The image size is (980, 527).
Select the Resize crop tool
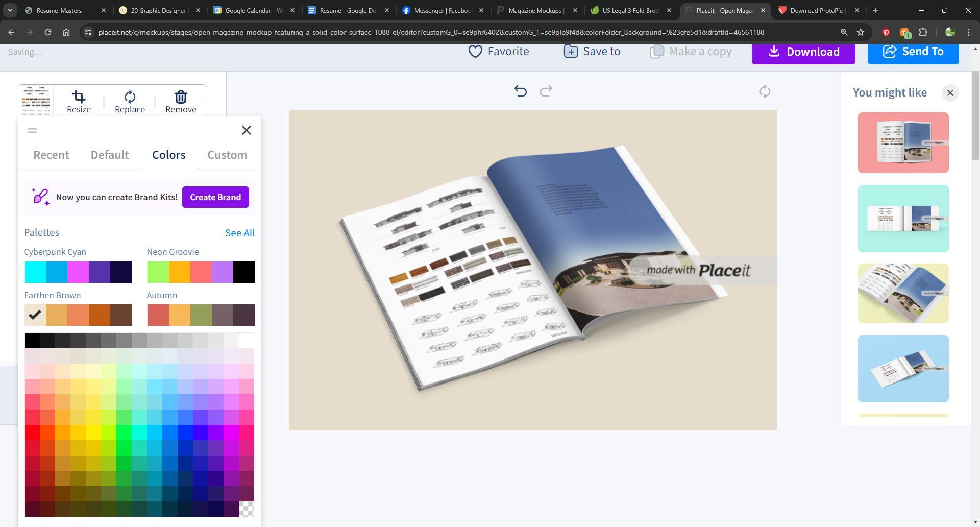(x=79, y=102)
